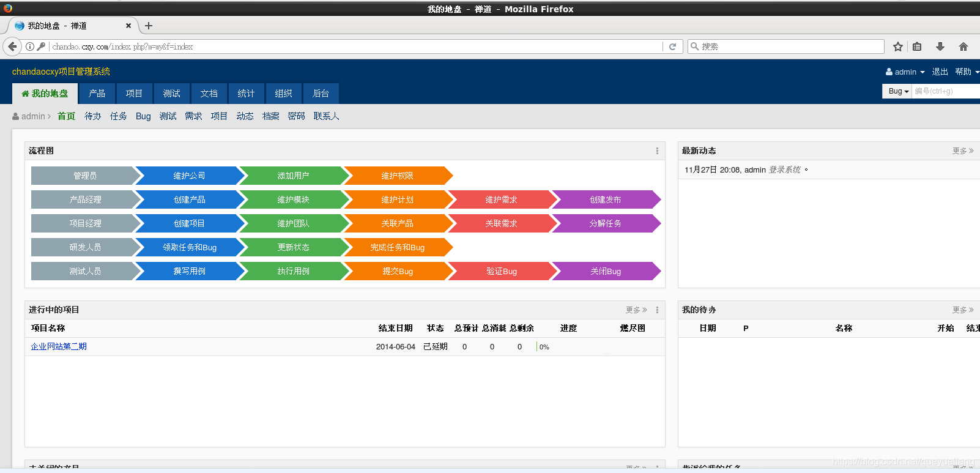
Task: Click the 添加用户 flowchart step
Action: [x=294, y=176]
